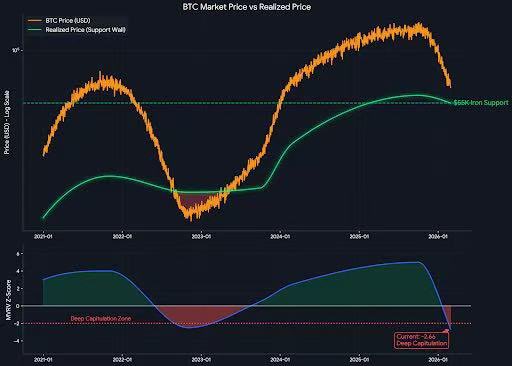Click the 2025-01 tick under the price chart
The width and height of the screenshot is (512, 366).
pyautogui.click(x=359, y=236)
